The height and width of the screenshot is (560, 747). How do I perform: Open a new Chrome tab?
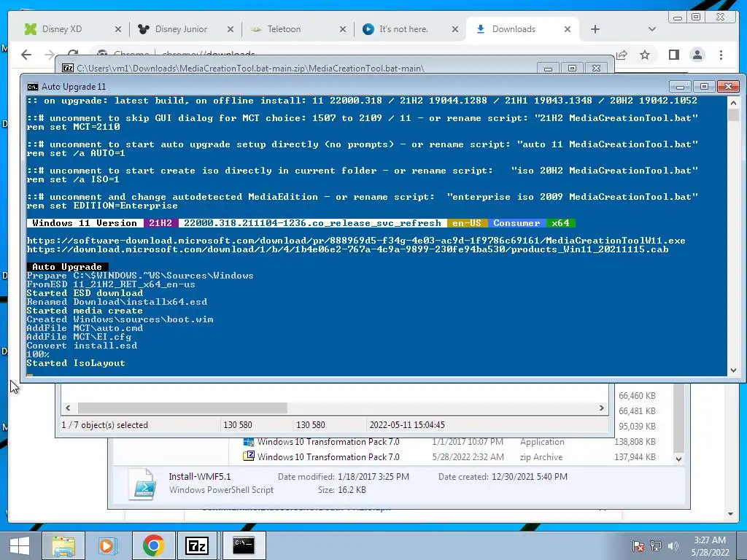click(595, 29)
